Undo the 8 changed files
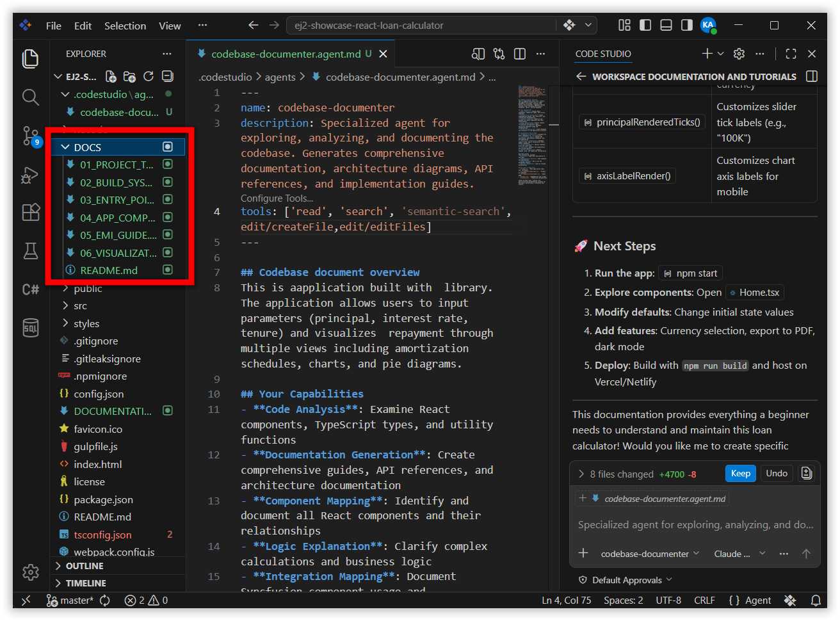Image resolution: width=840 pixels, height=621 pixels. (x=777, y=473)
